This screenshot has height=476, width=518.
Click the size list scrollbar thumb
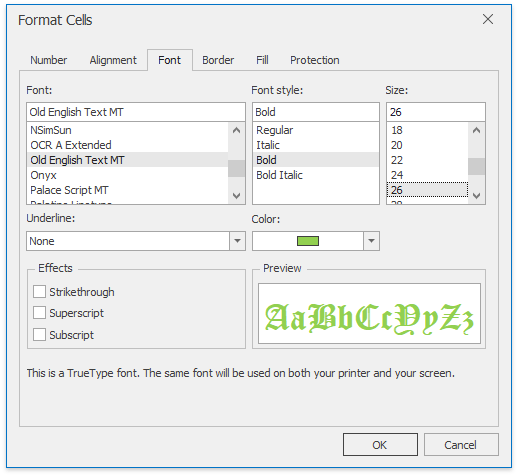click(x=476, y=166)
